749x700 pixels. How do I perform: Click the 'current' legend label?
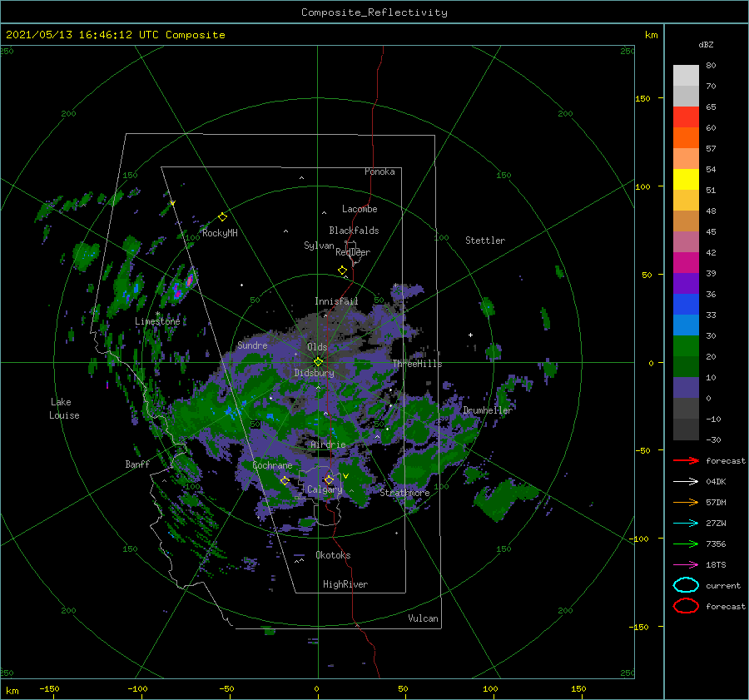723,585
